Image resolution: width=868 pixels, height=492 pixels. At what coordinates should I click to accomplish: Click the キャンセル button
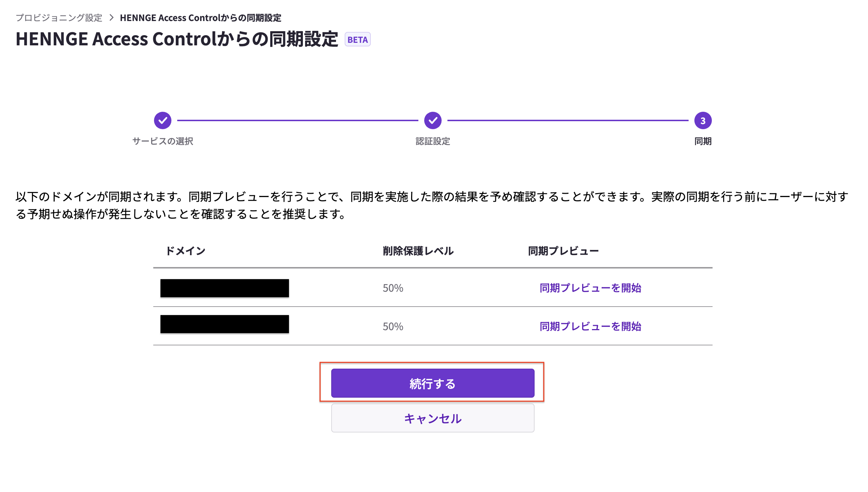pyautogui.click(x=432, y=418)
